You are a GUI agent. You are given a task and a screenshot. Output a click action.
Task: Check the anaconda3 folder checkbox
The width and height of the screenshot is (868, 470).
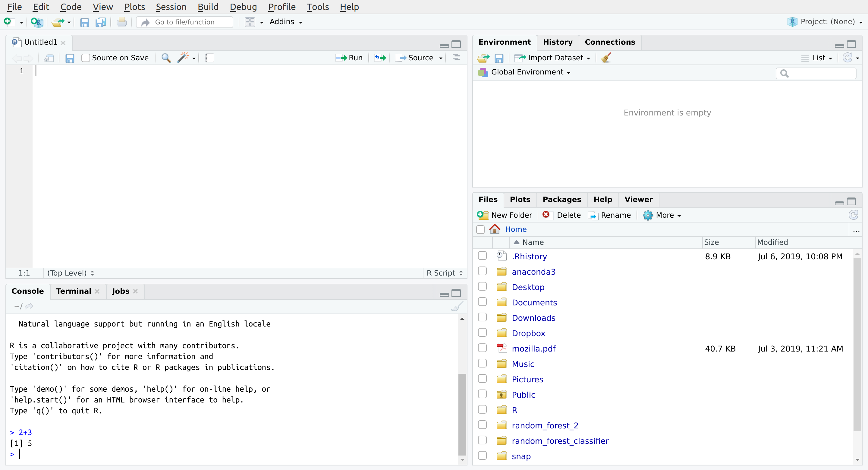[482, 271]
